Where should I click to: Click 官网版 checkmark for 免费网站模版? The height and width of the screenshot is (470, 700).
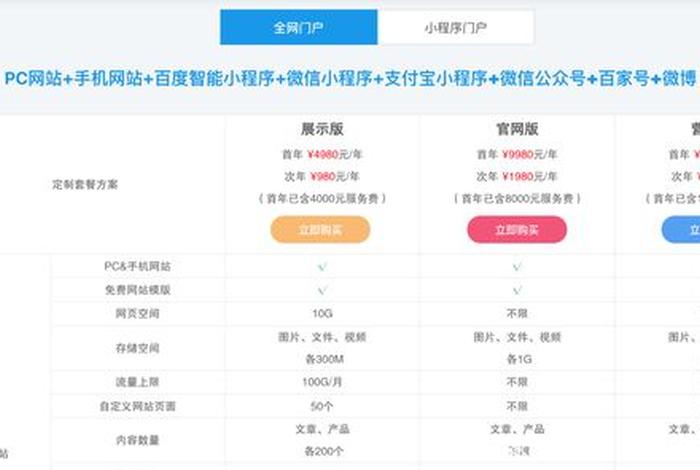click(517, 290)
